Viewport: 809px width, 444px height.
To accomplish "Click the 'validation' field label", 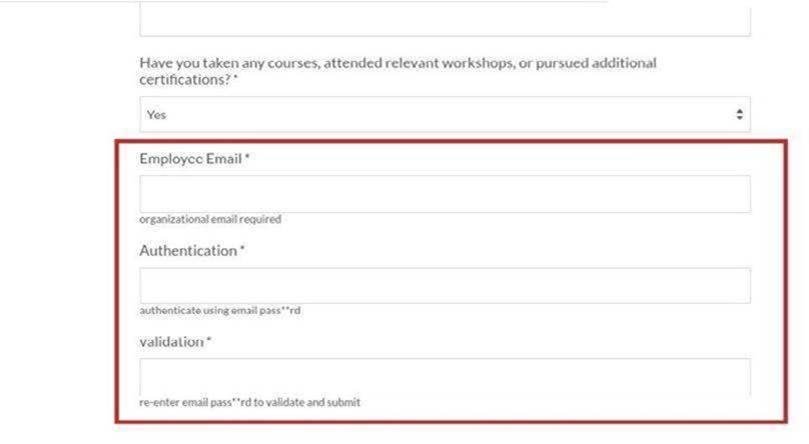I will point(171,342).
